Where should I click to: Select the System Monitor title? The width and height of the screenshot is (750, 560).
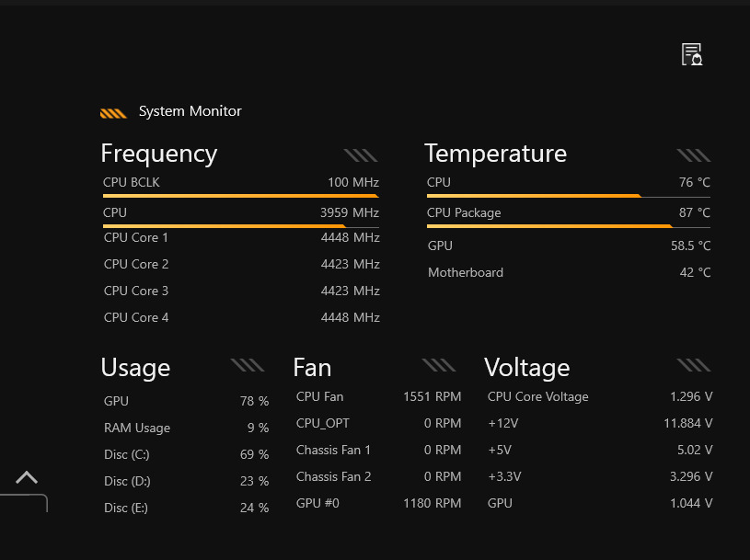(x=190, y=111)
